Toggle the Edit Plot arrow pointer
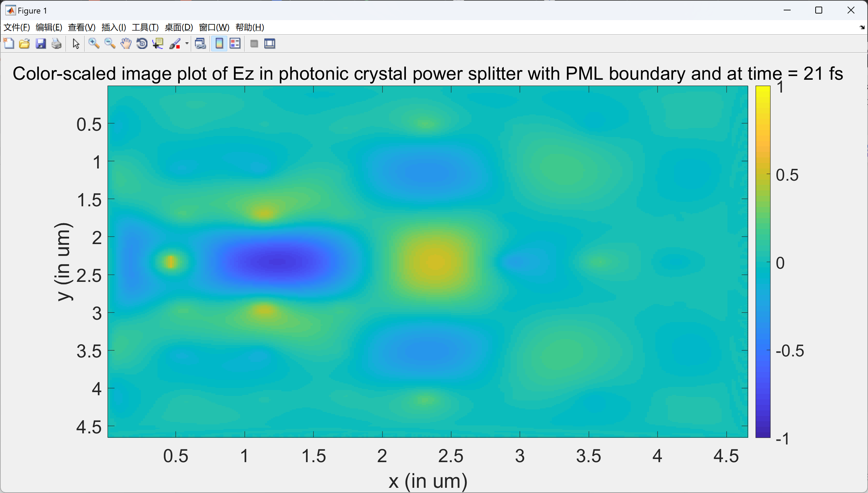Screen dimensions: 868x493 pos(76,44)
